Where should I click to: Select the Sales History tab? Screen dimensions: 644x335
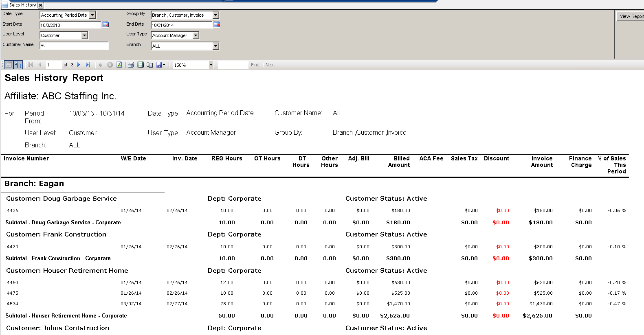coord(22,5)
